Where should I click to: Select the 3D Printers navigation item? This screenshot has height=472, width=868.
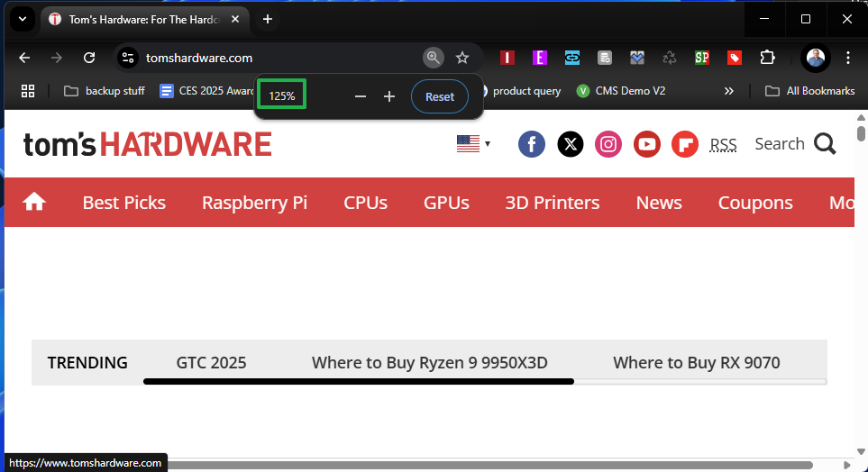(552, 203)
